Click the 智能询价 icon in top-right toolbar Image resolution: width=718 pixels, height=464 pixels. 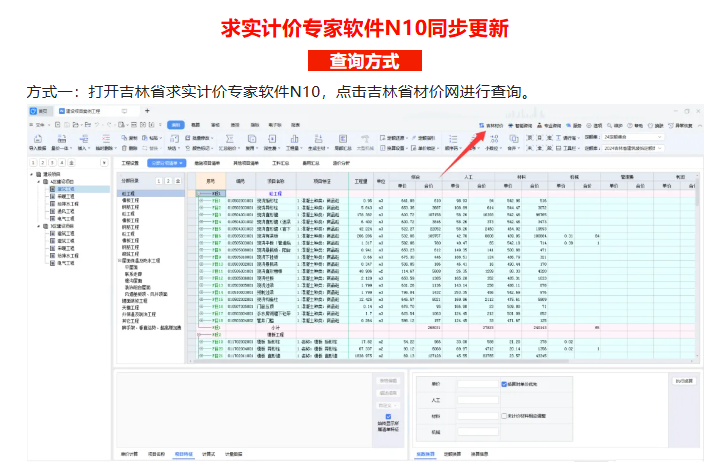pos(511,126)
